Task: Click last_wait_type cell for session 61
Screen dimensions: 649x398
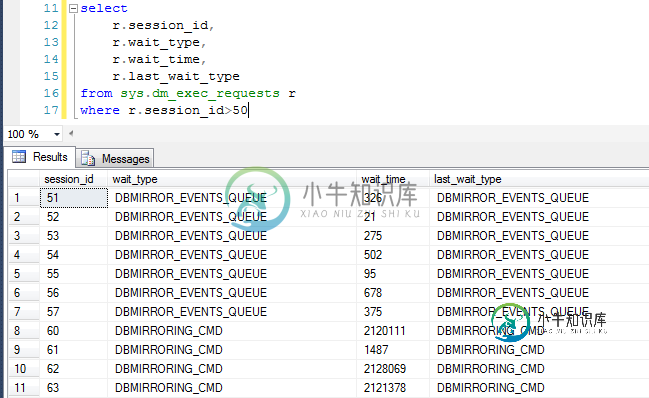Action: click(x=539, y=350)
